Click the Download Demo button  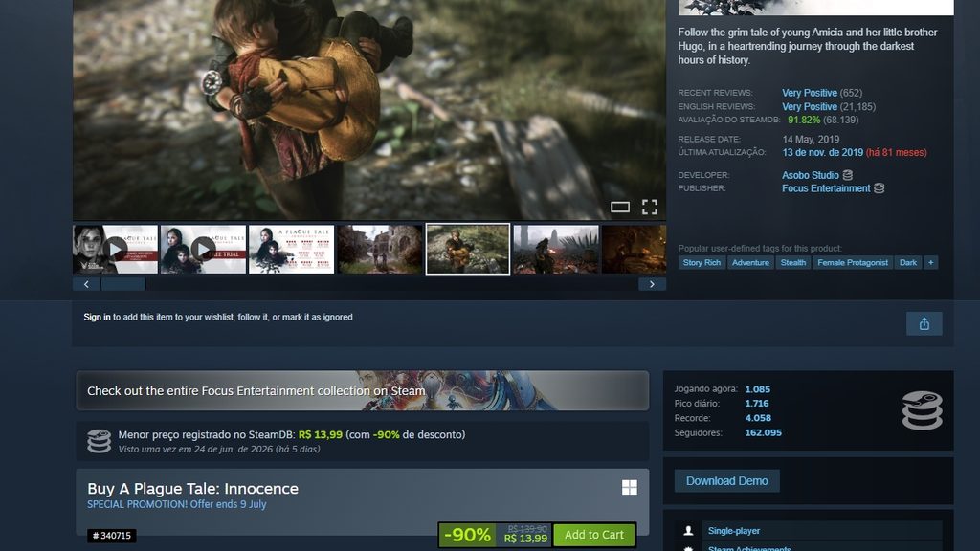[x=727, y=481]
